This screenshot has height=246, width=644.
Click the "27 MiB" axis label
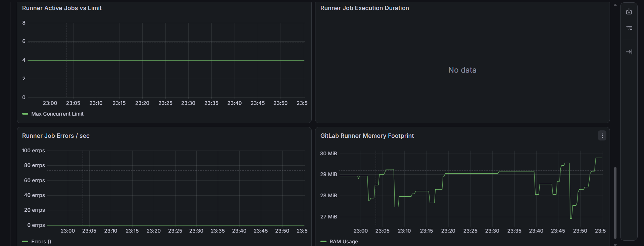329,217
